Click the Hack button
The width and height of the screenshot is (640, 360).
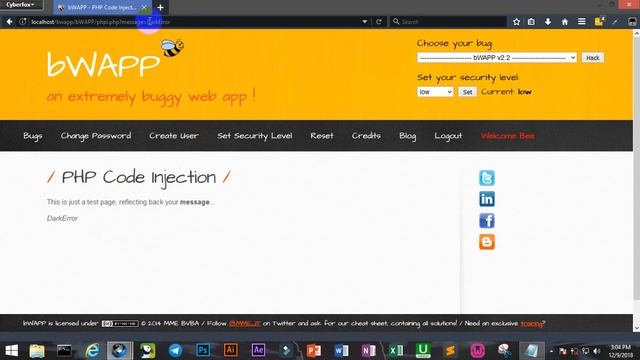point(593,58)
